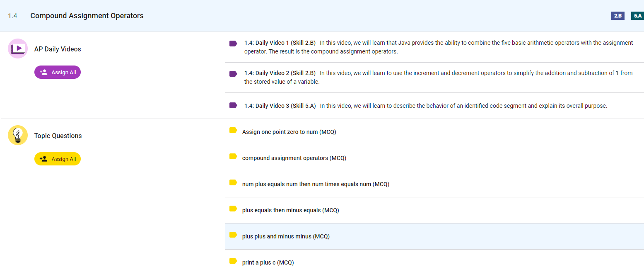Click yellow tag beside 'print a plus c'

click(233, 261)
